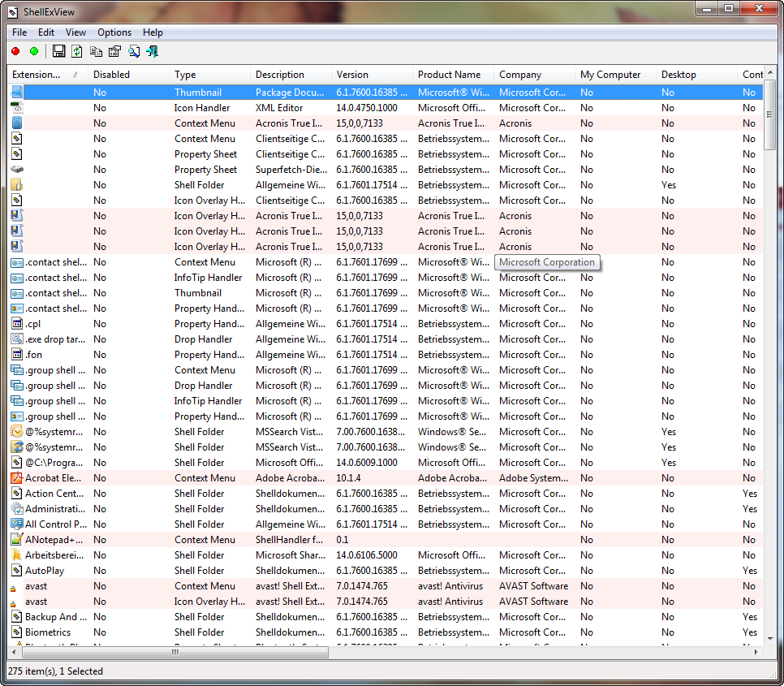
Task: Click the icon of the .fon row
Action: click(17, 355)
